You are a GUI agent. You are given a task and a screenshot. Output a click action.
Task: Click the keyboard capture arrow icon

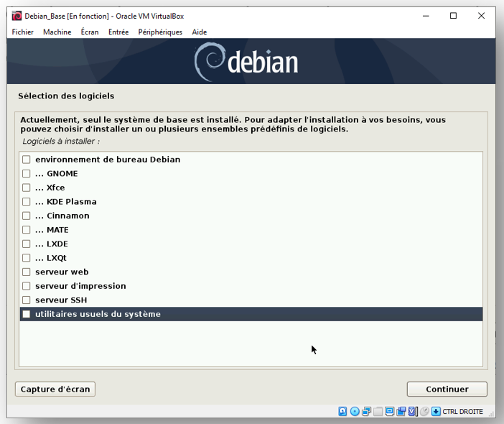tap(436, 412)
